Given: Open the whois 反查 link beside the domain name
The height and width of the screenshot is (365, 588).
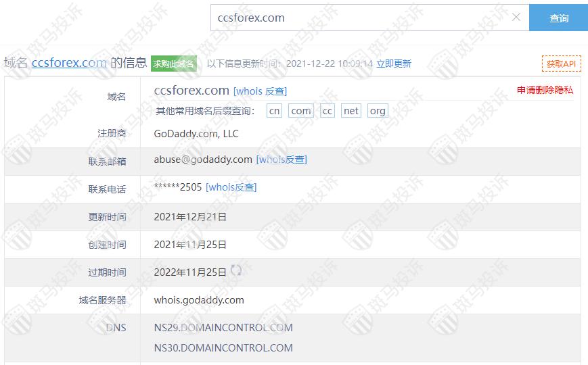Looking at the screenshot, I should [x=260, y=91].
